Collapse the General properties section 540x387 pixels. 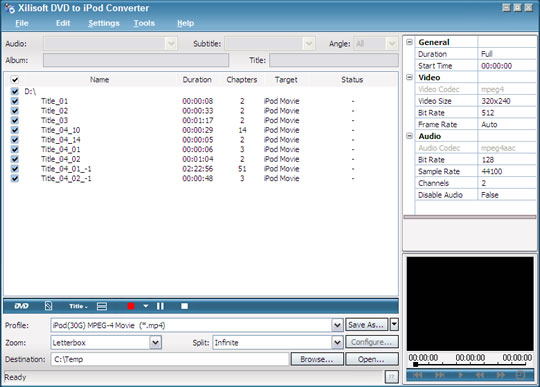(x=409, y=42)
